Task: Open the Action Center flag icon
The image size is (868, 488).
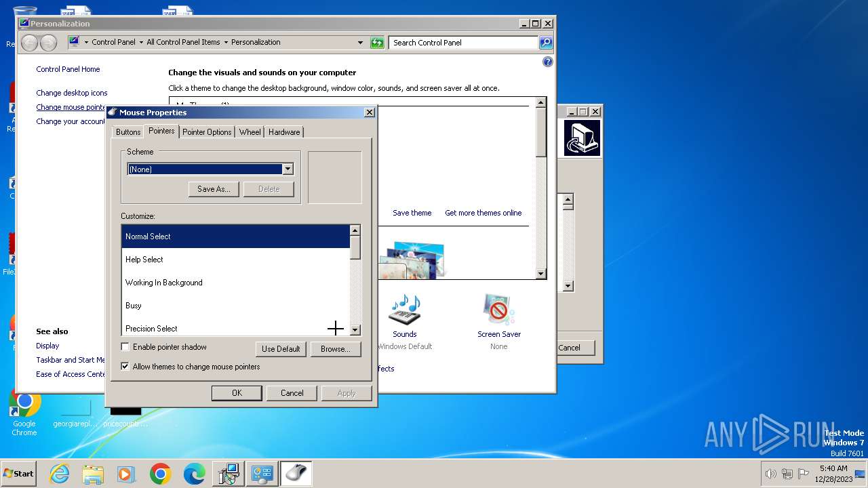Action: click(x=804, y=474)
